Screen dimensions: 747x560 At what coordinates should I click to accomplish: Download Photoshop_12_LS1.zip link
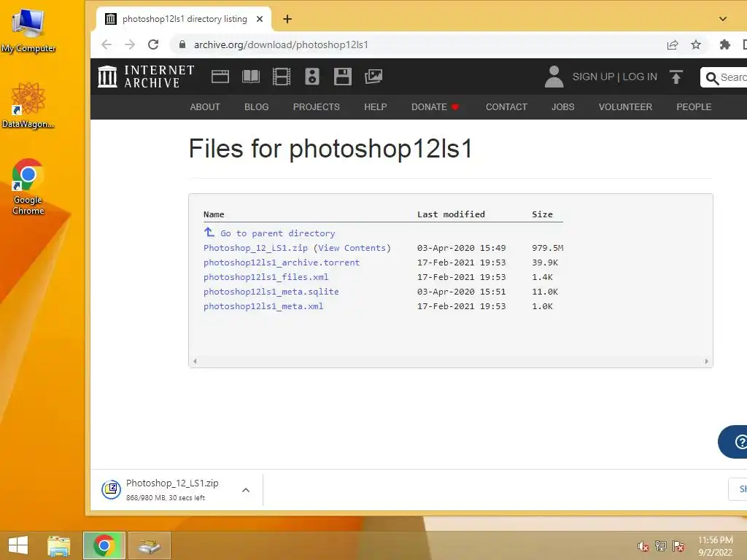click(x=255, y=248)
